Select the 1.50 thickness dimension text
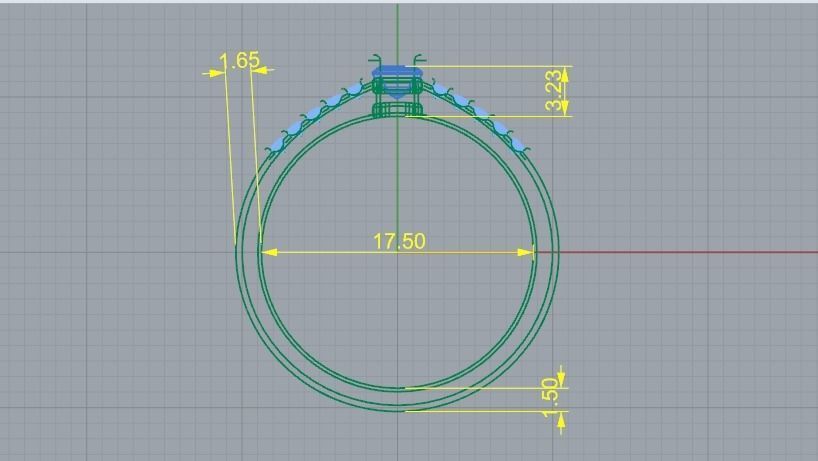Screen dimensions: 818x461 point(549,398)
